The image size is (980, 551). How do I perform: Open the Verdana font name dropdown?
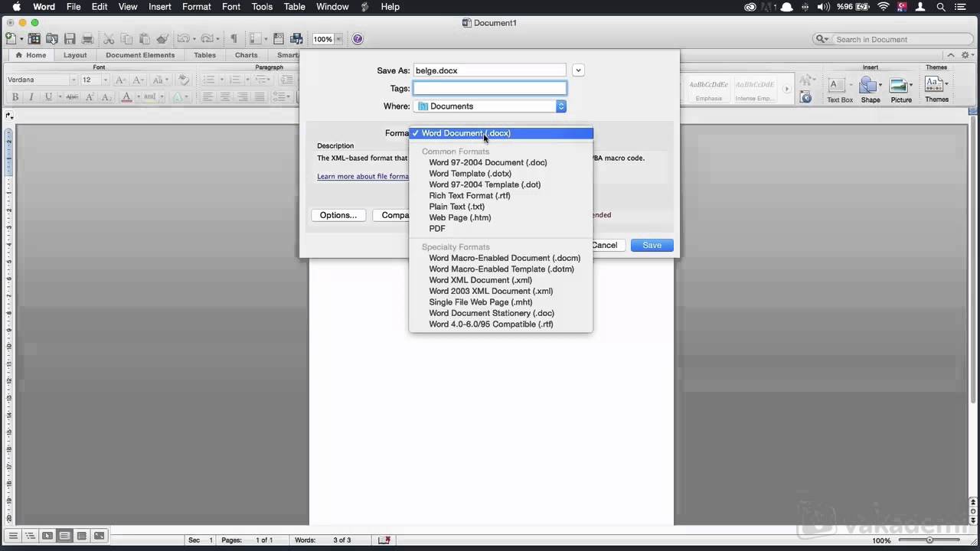(73, 80)
